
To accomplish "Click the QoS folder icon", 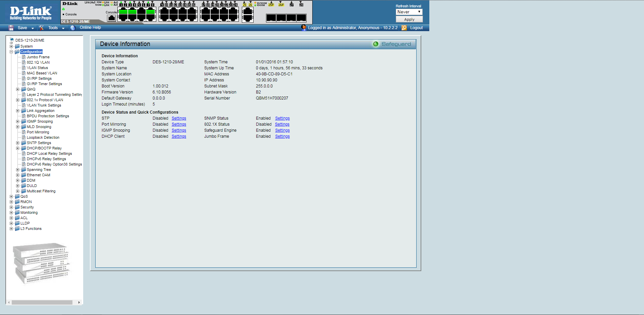I will (x=17, y=196).
